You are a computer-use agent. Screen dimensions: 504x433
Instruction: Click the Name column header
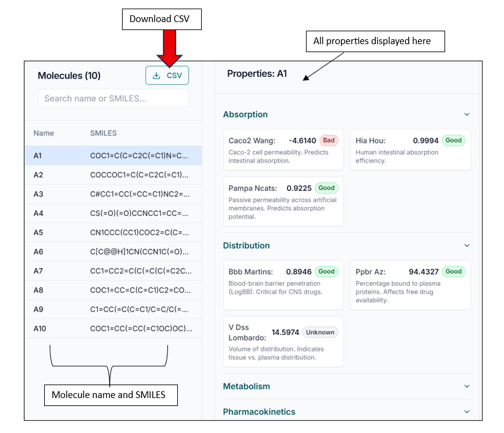click(x=44, y=133)
